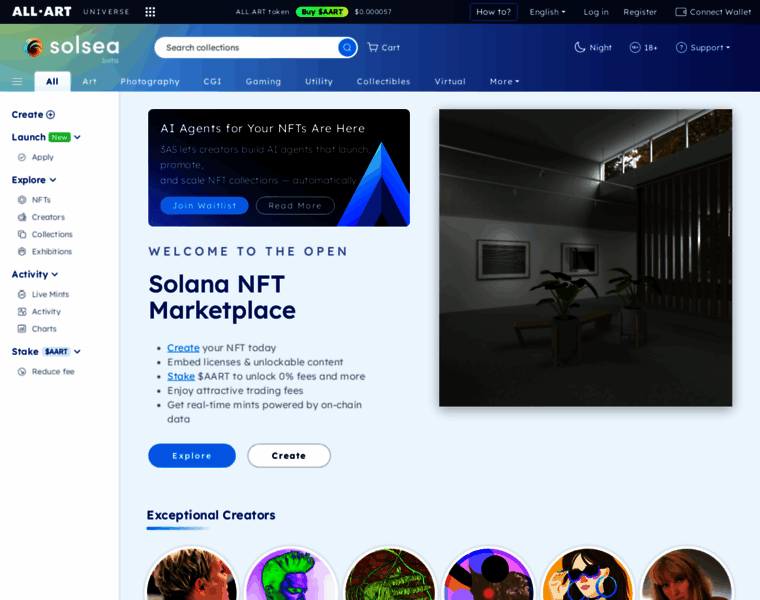Open the featured dark room NFT image
The height and width of the screenshot is (600, 760).
click(586, 258)
